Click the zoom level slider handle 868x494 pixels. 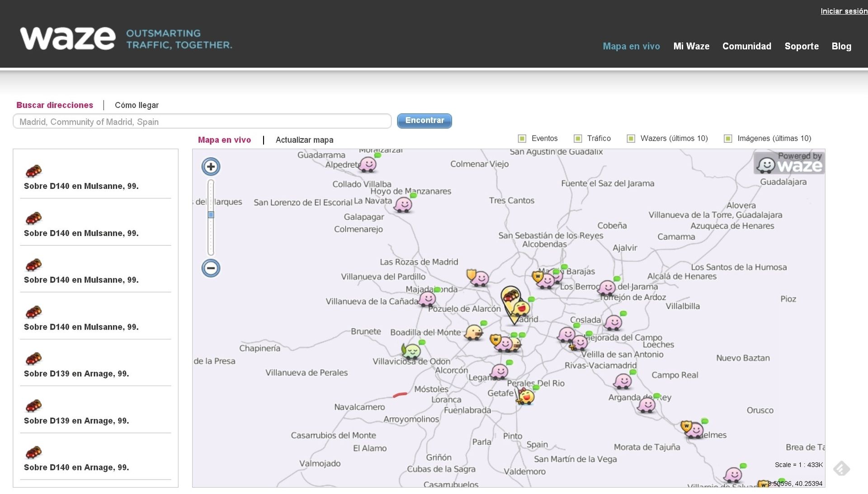[x=211, y=215]
